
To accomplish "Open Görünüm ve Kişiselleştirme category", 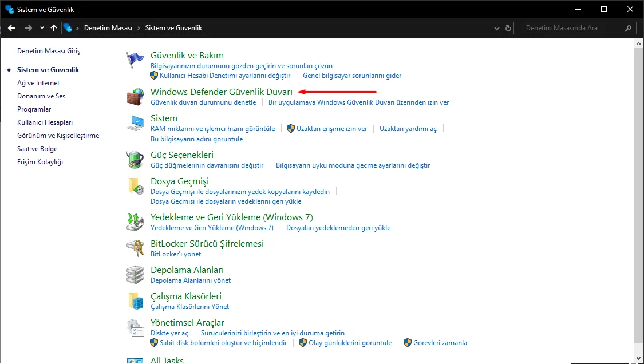I will tap(58, 136).
